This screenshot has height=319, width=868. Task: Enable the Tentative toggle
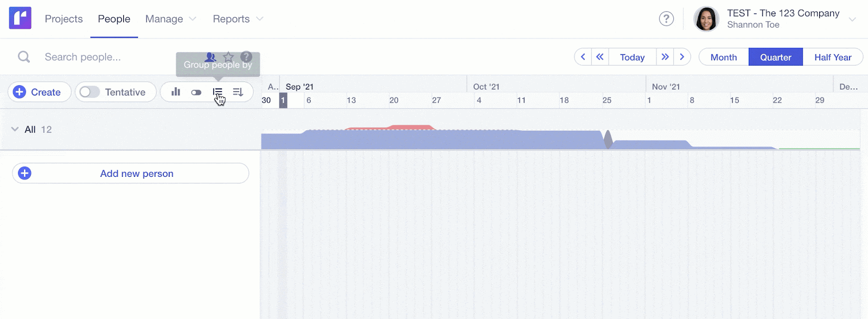(x=90, y=92)
